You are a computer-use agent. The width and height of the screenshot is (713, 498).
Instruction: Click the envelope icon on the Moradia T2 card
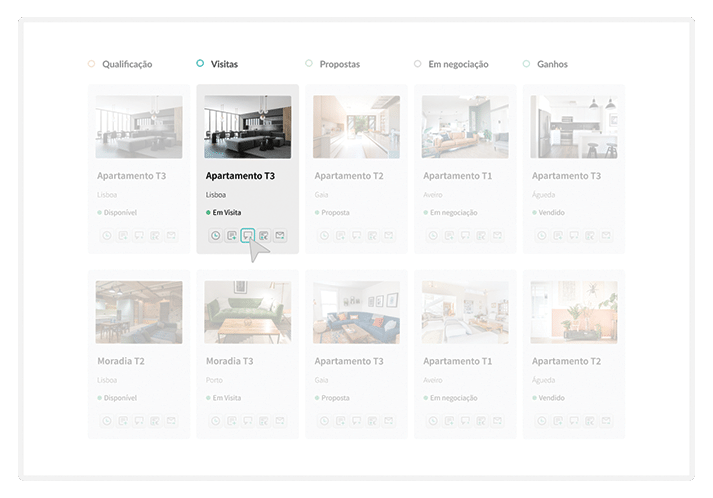pos(171,420)
